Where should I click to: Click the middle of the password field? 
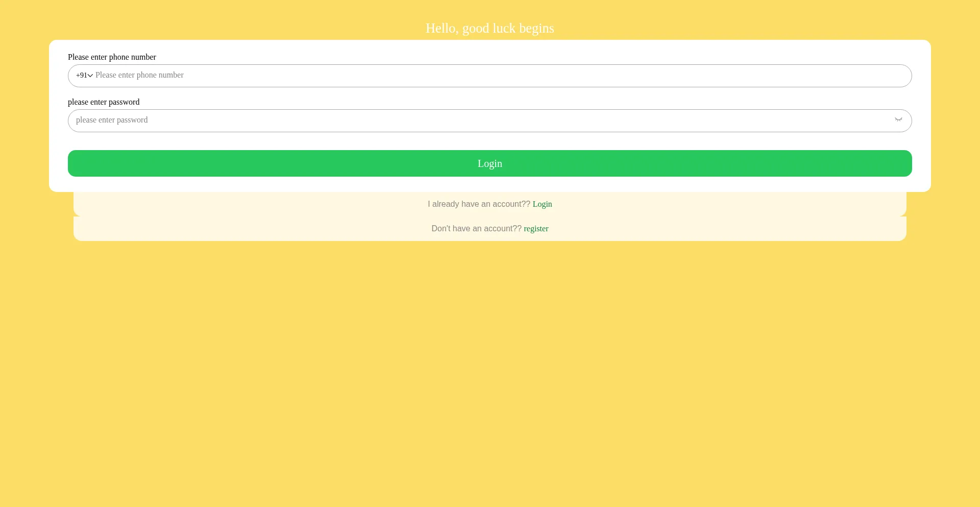point(490,120)
